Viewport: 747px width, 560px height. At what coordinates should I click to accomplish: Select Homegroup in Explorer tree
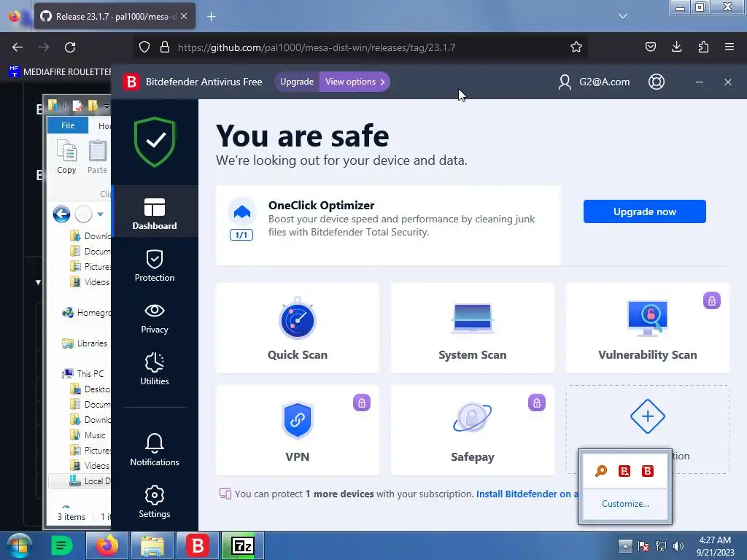(86, 312)
